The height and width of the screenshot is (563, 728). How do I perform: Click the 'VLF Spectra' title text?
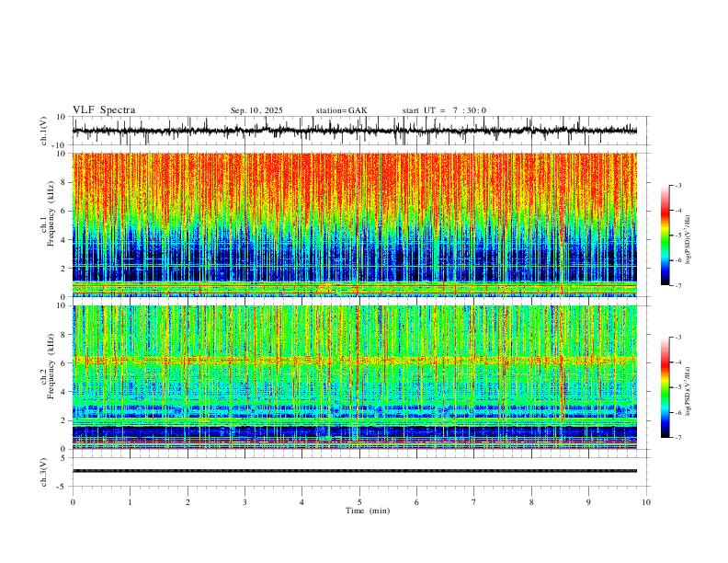104,110
